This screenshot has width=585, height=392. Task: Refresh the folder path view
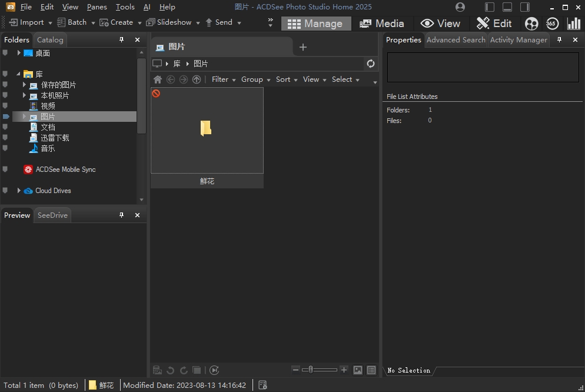371,64
